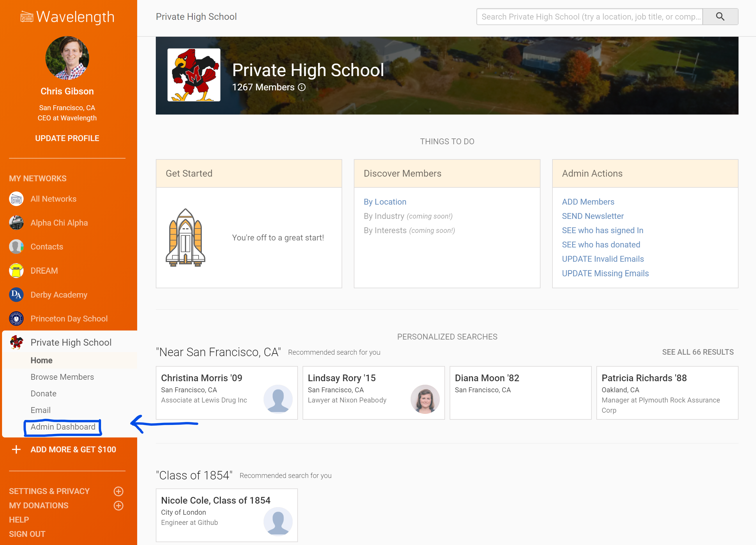756x545 pixels.
Task: Select the DREAM network icon
Action: click(16, 270)
